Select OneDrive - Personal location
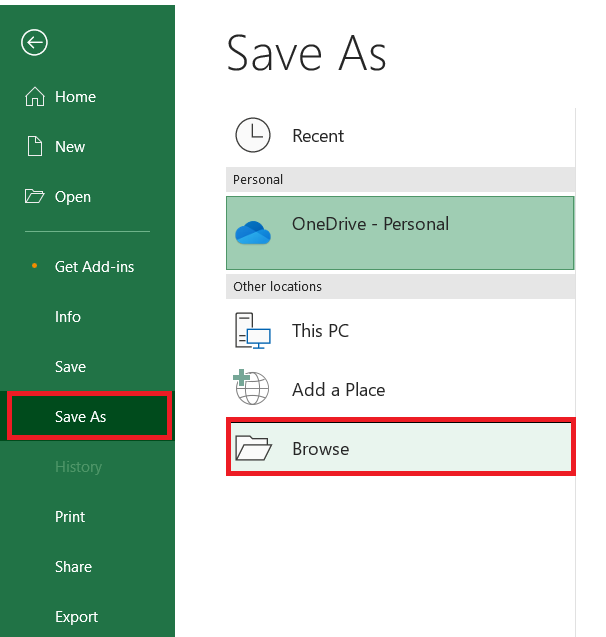Viewport: 606px width, 637px height. pos(400,233)
